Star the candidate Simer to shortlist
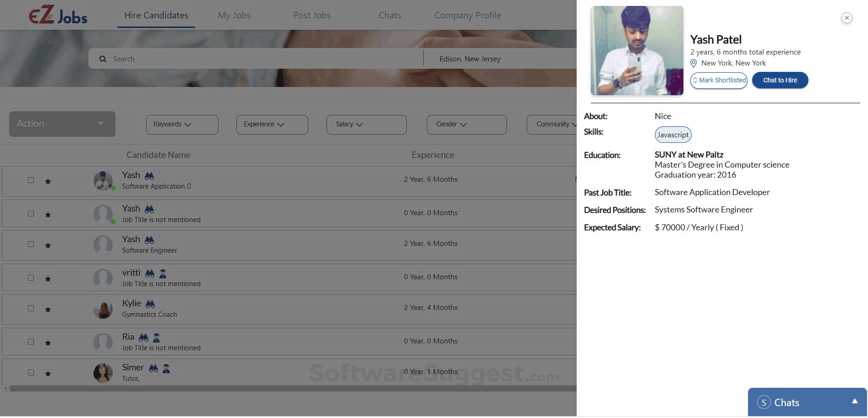 click(47, 373)
